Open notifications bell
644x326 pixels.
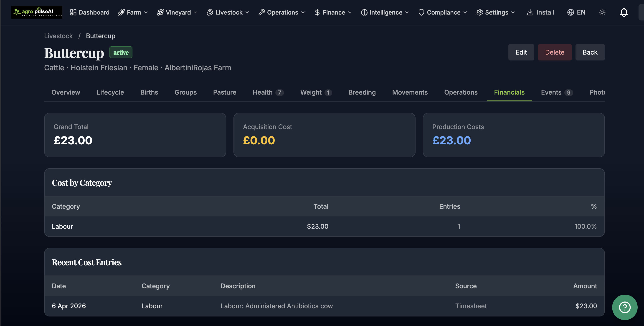[624, 12]
